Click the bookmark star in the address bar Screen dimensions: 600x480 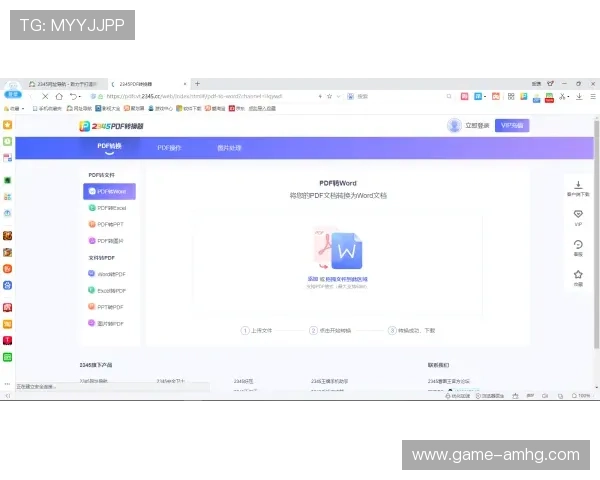(329, 96)
